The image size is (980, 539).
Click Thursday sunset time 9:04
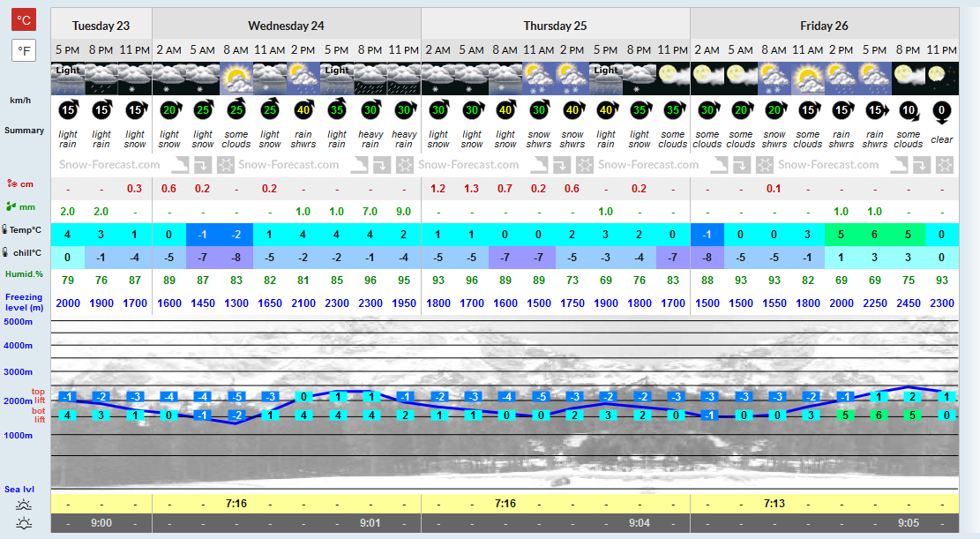[640, 523]
